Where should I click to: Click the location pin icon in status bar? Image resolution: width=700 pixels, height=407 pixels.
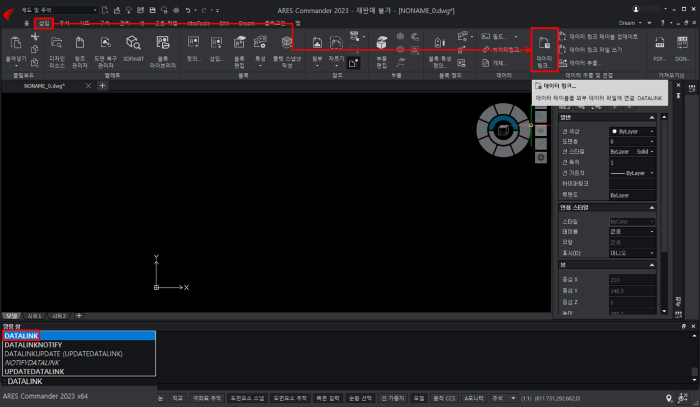[669, 398]
